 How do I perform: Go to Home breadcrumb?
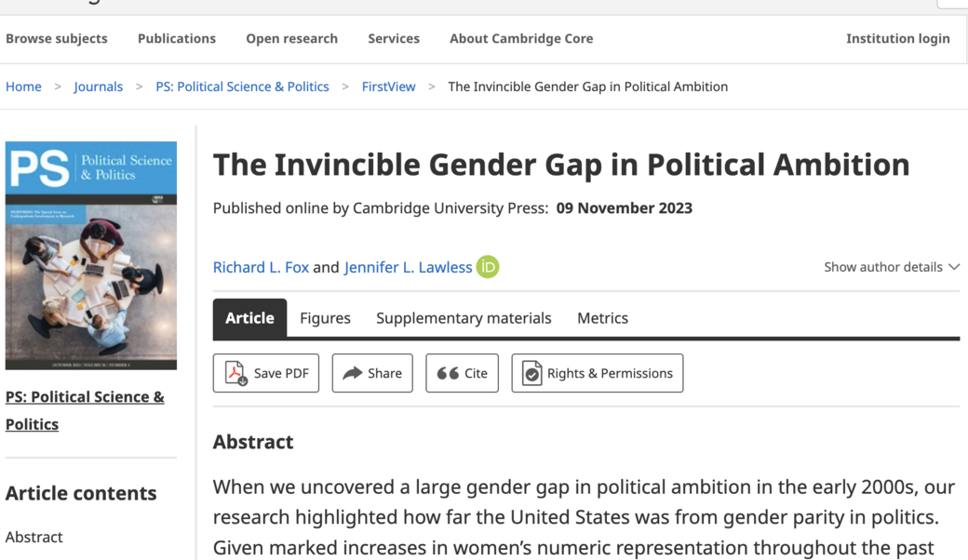[x=23, y=87]
